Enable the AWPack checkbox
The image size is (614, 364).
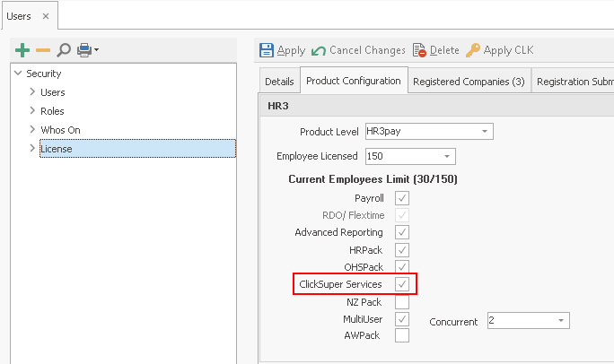coord(402,335)
